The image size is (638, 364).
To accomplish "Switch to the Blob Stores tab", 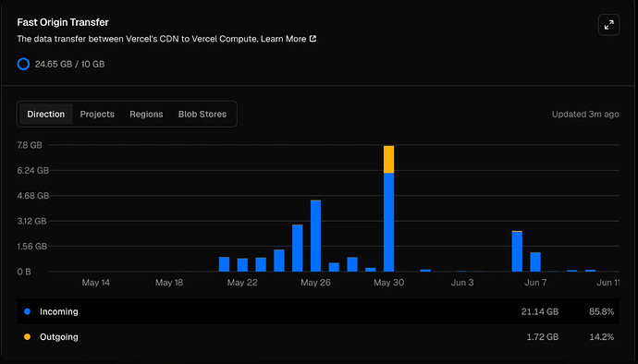I will [x=202, y=114].
